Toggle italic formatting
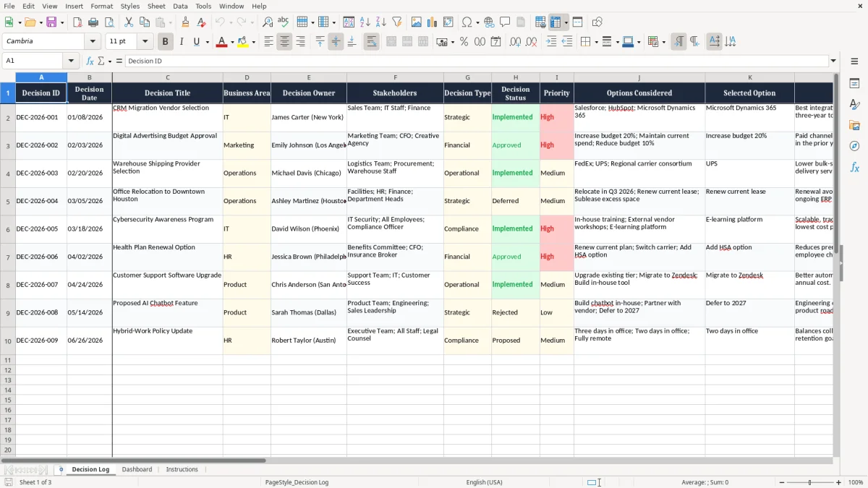 [181, 42]
